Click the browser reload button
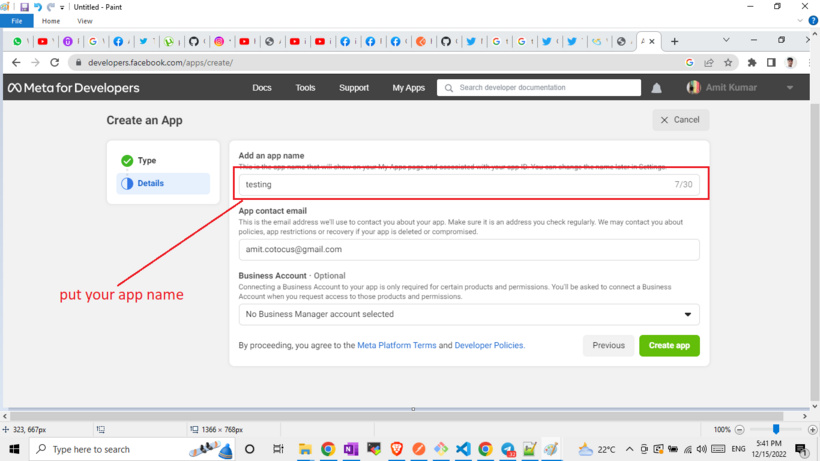 (56, 62)
